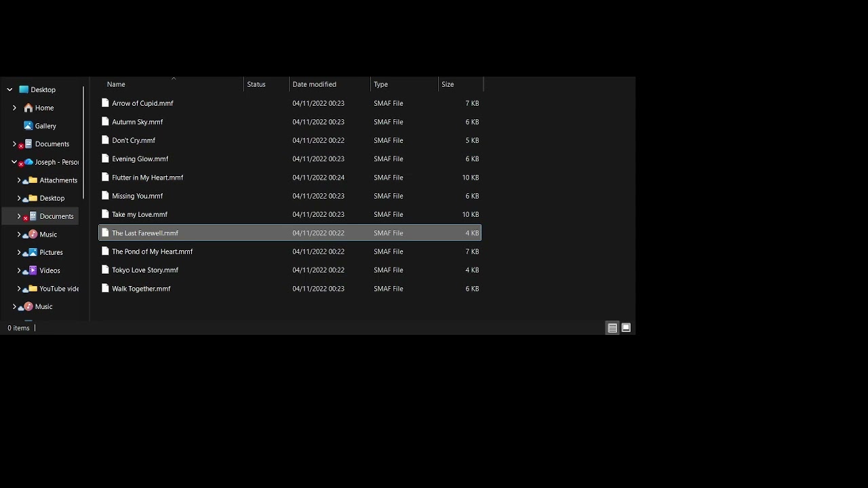Click the 5 KB size of Don't Cry.mmf
The image size is (868, 488).
pos(473,140)
